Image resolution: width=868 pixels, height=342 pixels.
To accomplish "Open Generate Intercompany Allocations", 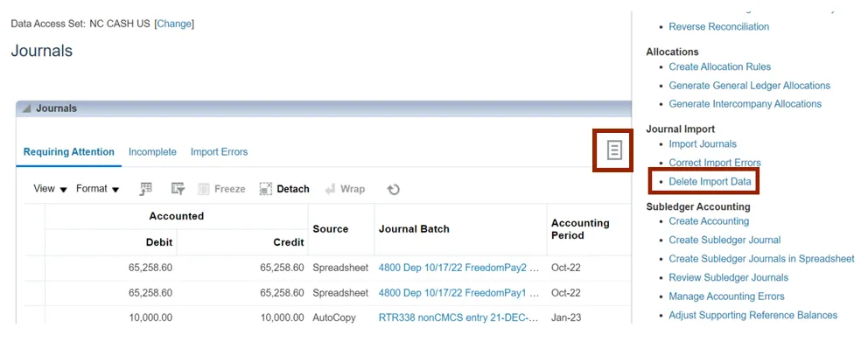I will click(745, 103).
